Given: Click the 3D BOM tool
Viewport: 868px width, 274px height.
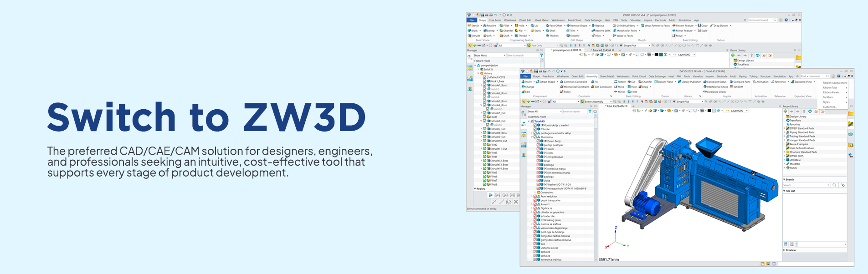Looking at the screenshot, I should click(x=736, y=86).
